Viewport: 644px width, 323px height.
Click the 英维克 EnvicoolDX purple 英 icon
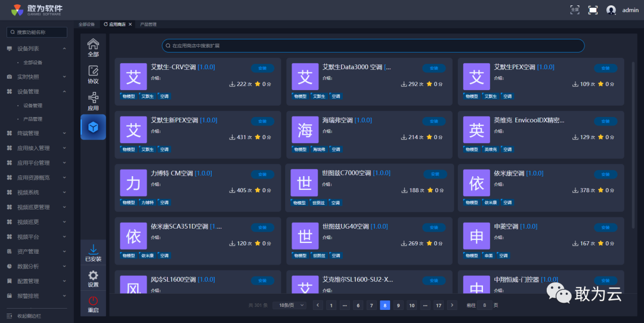click(x=476, y=130)
